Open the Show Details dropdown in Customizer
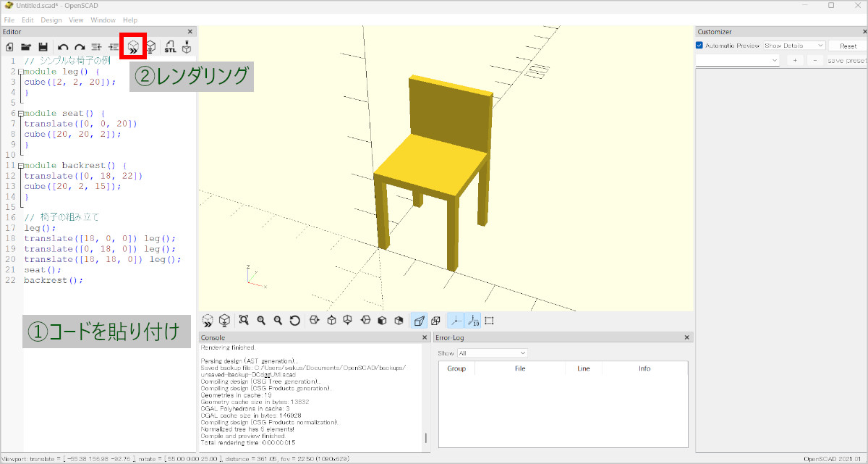This screenshot has height=464, width=868. click(793, 46)
